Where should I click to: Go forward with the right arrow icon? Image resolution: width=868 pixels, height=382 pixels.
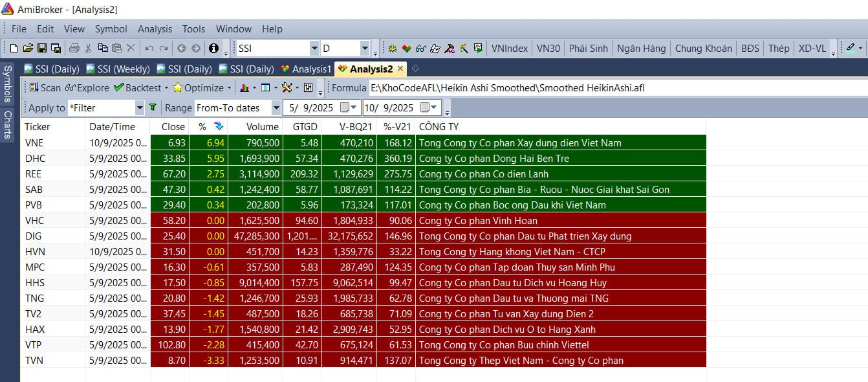coord(195,48)
